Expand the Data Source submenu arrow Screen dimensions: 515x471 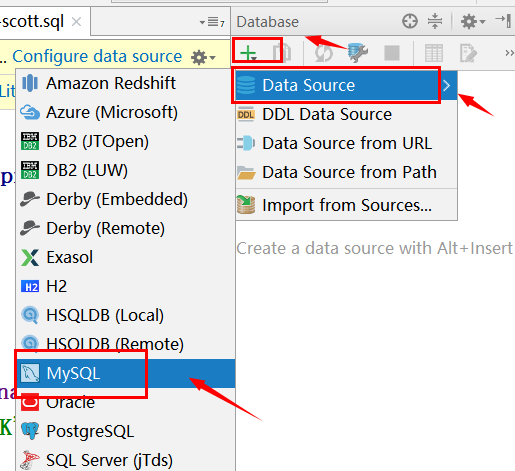click(447, 86)
